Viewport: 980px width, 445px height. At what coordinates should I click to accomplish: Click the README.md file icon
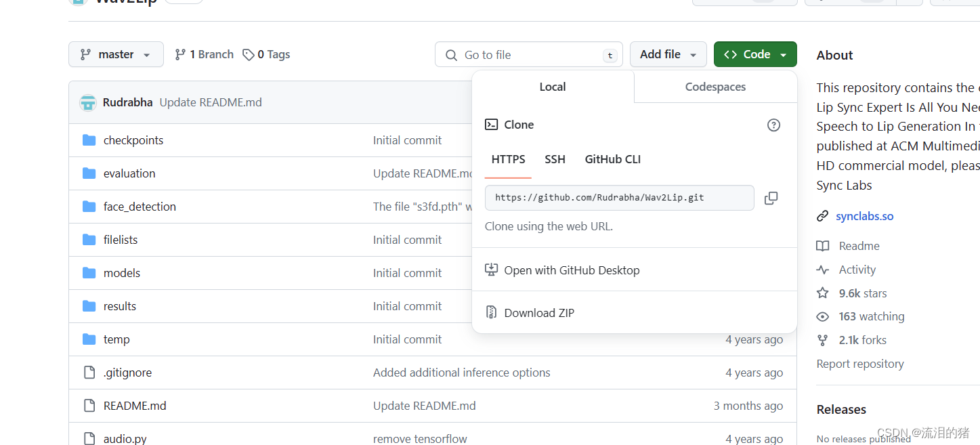tap(89, 406)
